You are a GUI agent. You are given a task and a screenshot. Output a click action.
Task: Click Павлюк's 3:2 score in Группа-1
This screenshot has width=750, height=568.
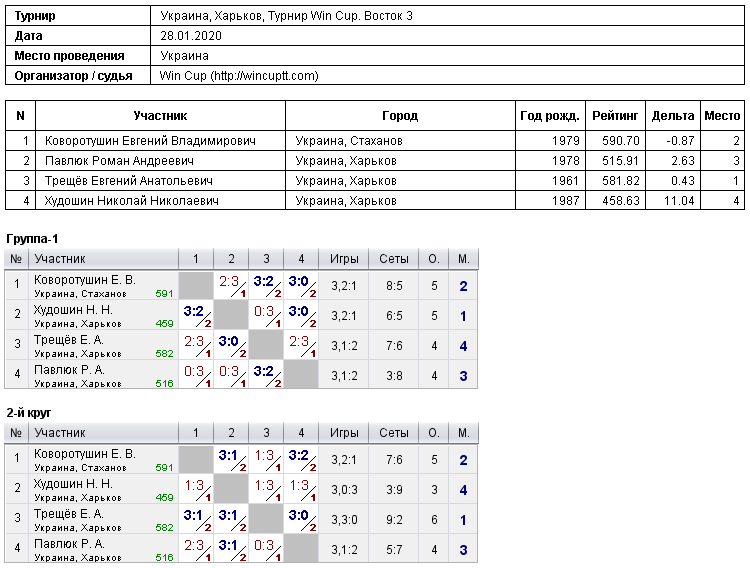[264, 371]
